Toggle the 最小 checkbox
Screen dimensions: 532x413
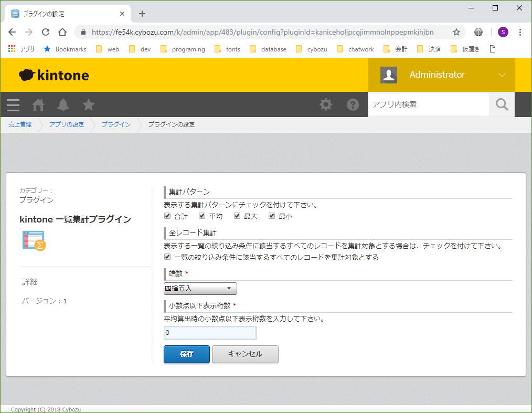272,216
